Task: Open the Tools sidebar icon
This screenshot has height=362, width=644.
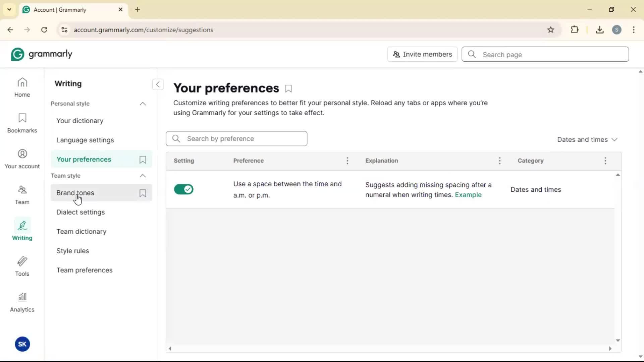Action: pyautogui.click(x=22, y=266)
